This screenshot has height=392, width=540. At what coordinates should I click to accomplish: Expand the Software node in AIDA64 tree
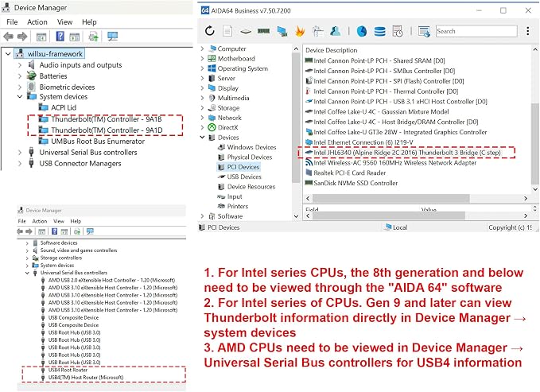203,216
